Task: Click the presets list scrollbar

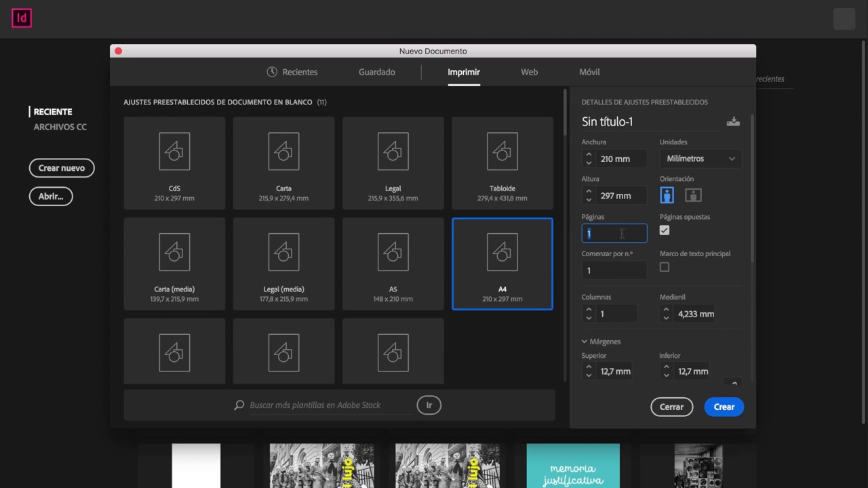Action: (x=565, y=112)
